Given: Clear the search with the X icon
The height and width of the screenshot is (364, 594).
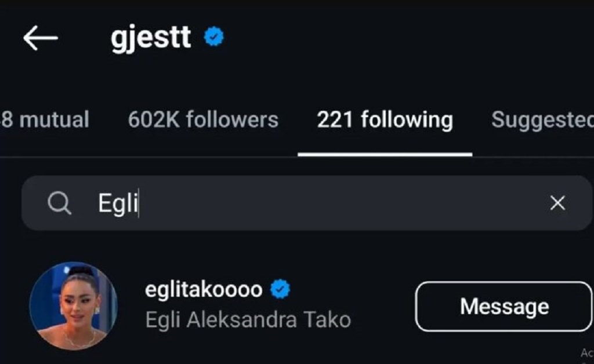Looking at the screenshot, I should (557, 203).
